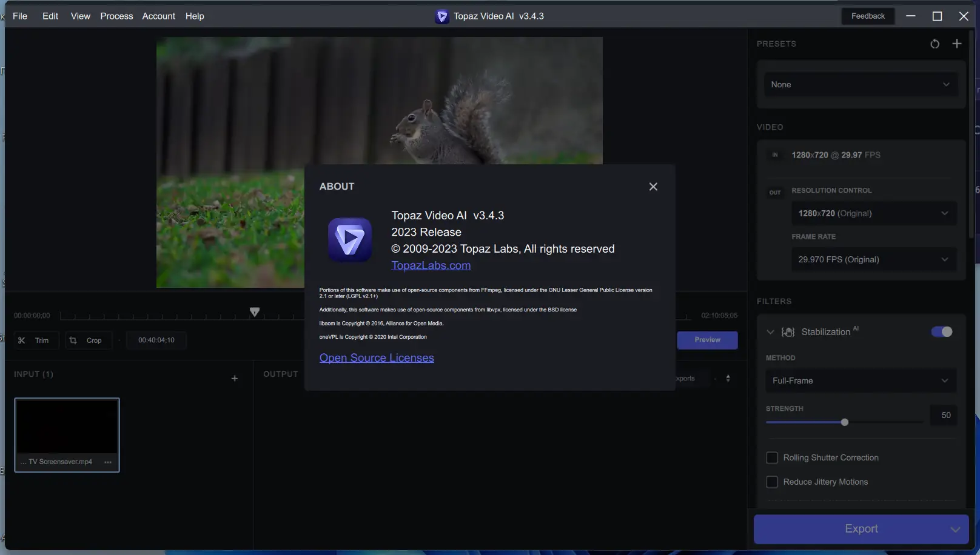The height and width of the screenshot is (555, 980).
Task: Click the output sort arrows icon
Action: [728, 379]
